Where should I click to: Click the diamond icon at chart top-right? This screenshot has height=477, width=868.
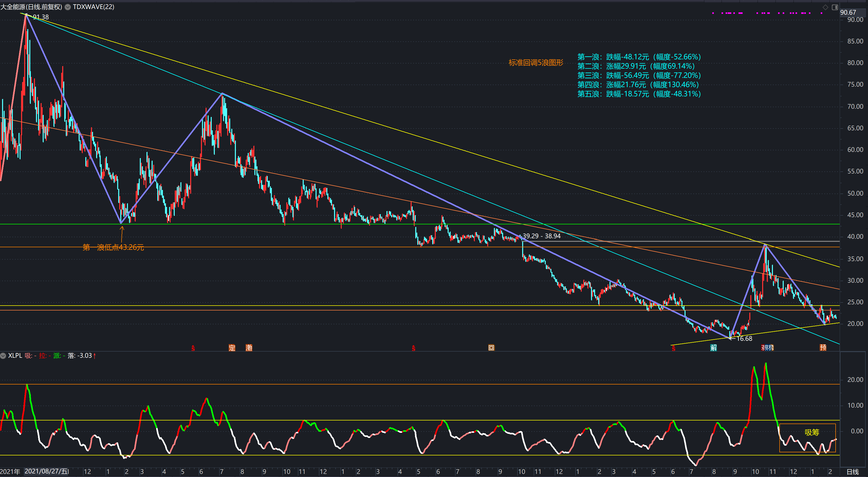(825, 7)
